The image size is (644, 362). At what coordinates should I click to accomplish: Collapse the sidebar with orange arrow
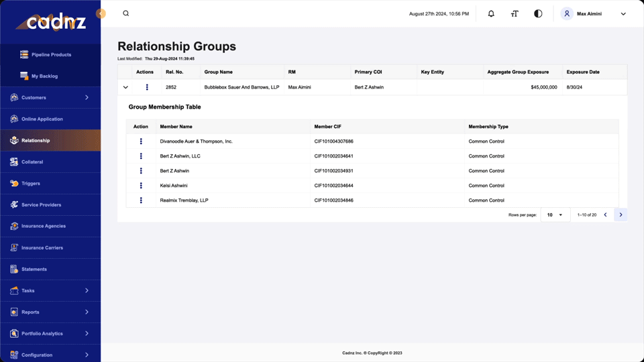click(101, 13)
